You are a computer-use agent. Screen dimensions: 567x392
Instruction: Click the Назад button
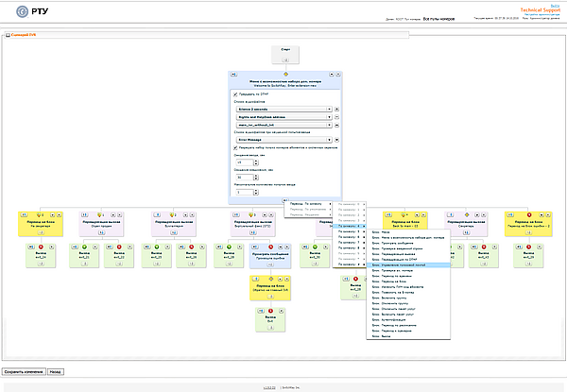[57, 372]
